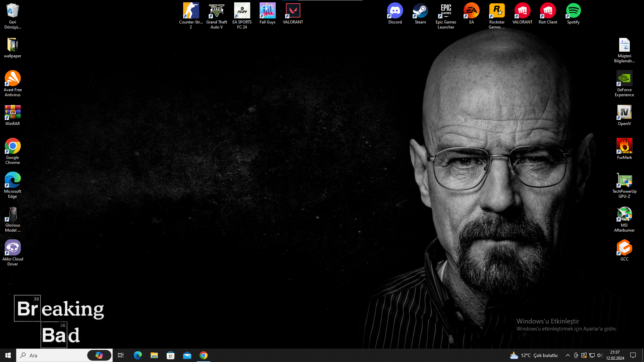Open the Recycle Bin (Geri Dönüşüm) icon
Screen dimensions: 644x362
click(x=12, y=16)
